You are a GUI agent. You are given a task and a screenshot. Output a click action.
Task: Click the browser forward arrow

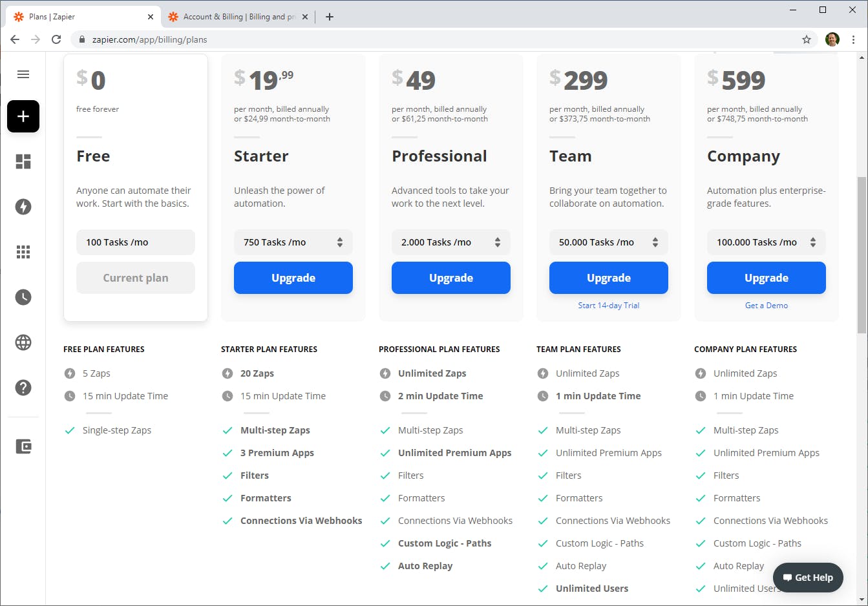click(x=36, y=39)
